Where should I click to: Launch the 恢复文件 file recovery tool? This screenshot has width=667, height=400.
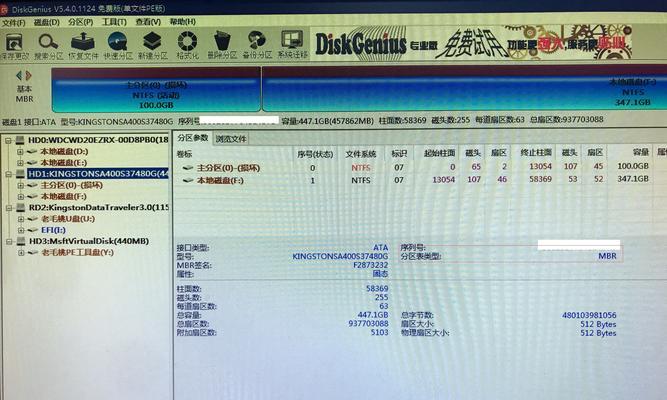(x=83, y=46)
